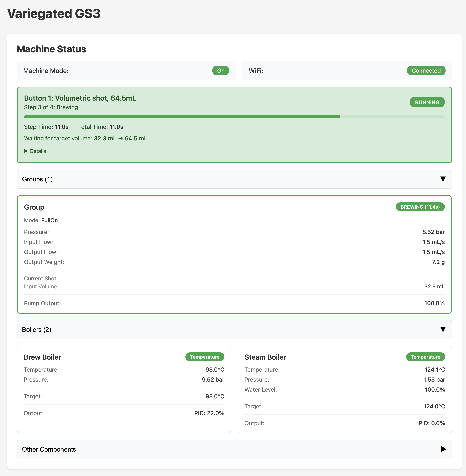Click the Steam Boiler Water Level value
The image size is (466, 476).
point(435,389)
